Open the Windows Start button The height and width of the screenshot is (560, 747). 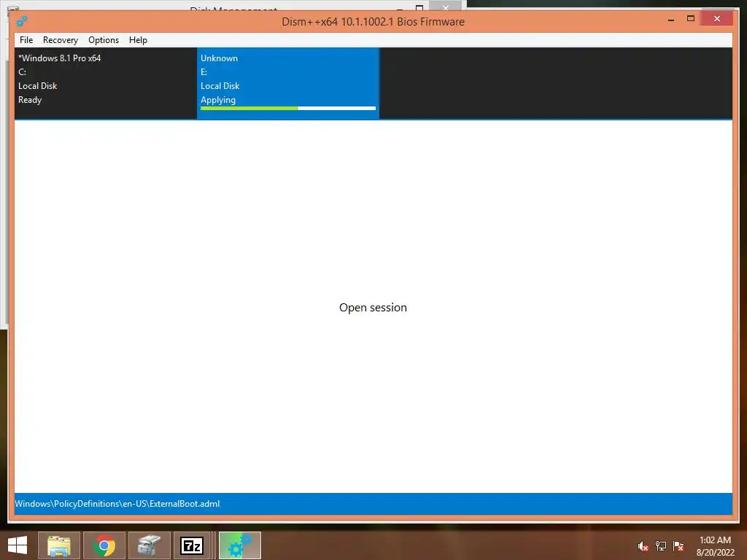pos(18,545)
